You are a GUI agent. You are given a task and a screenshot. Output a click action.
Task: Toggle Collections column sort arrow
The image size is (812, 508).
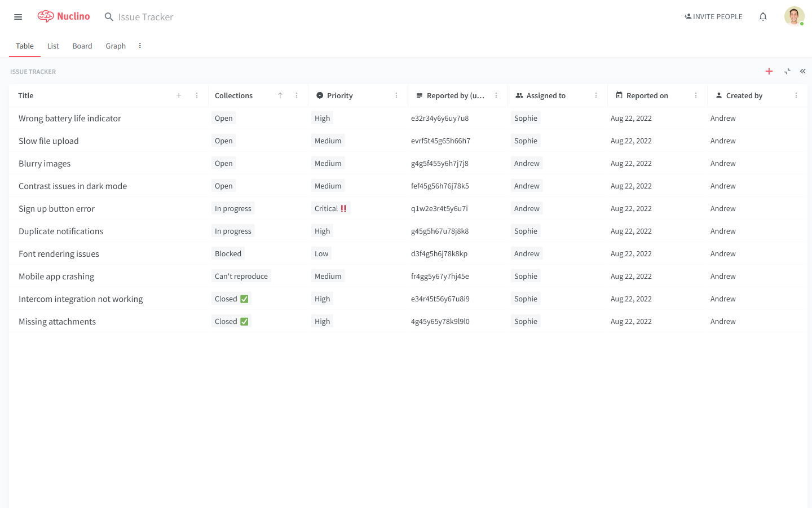(x=280, y=95)
